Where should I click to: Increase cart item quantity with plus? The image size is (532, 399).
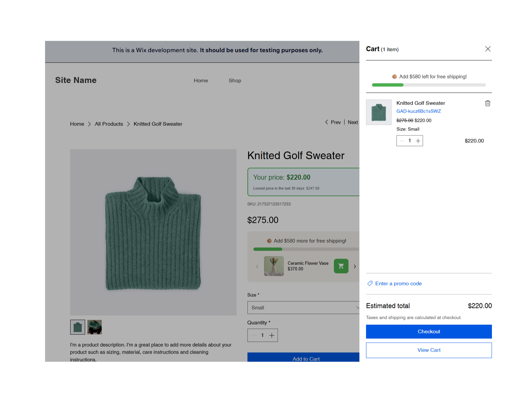418,141
